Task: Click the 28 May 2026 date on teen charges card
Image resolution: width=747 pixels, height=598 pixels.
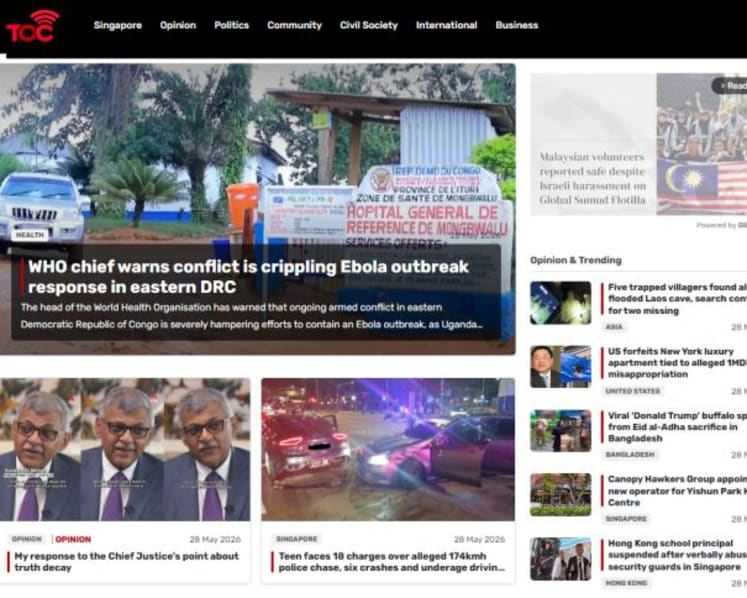Action: [479, 539]
